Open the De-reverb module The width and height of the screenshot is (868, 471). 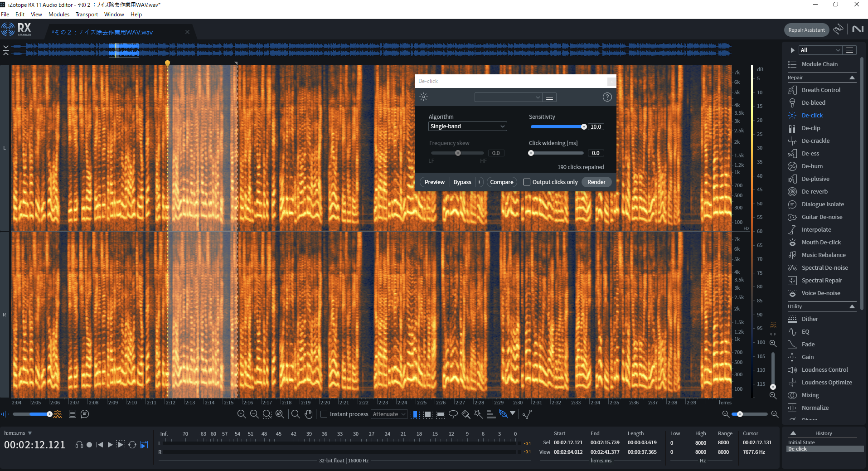pyautogui.click(x=815, y=191)
